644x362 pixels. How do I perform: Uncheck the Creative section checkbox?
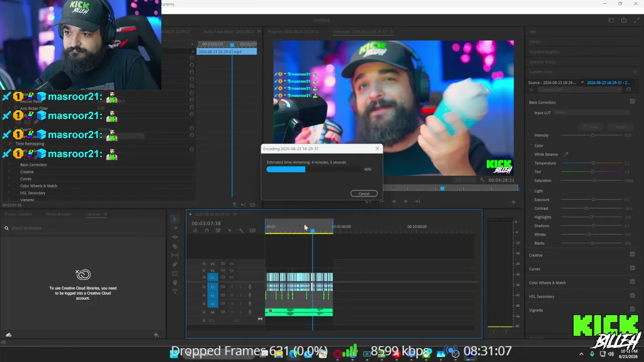point(632,254)
